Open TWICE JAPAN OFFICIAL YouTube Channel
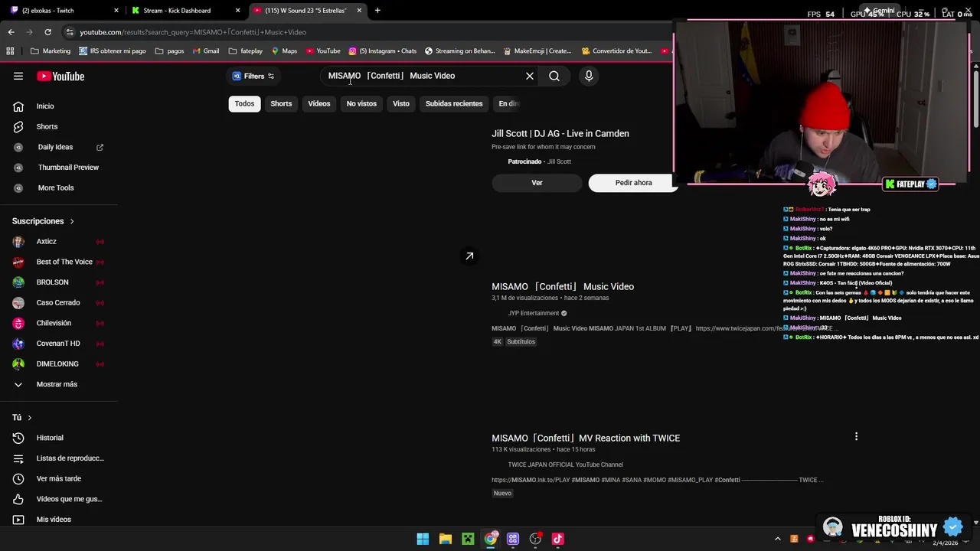The width and height of the screenshot is (980, 551). click(565, 465)
